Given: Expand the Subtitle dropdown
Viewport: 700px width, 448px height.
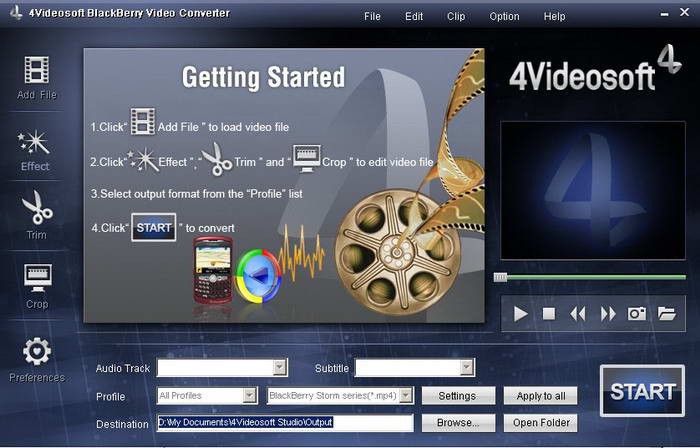Looking at the screenshot, I should click(x=467, y=367).
